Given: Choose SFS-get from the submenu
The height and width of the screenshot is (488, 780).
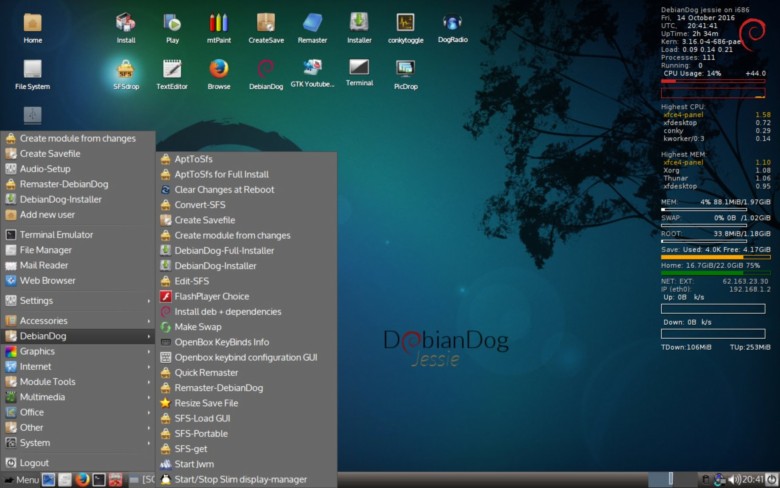Looking at the screenshot, I should pos(247,449).
